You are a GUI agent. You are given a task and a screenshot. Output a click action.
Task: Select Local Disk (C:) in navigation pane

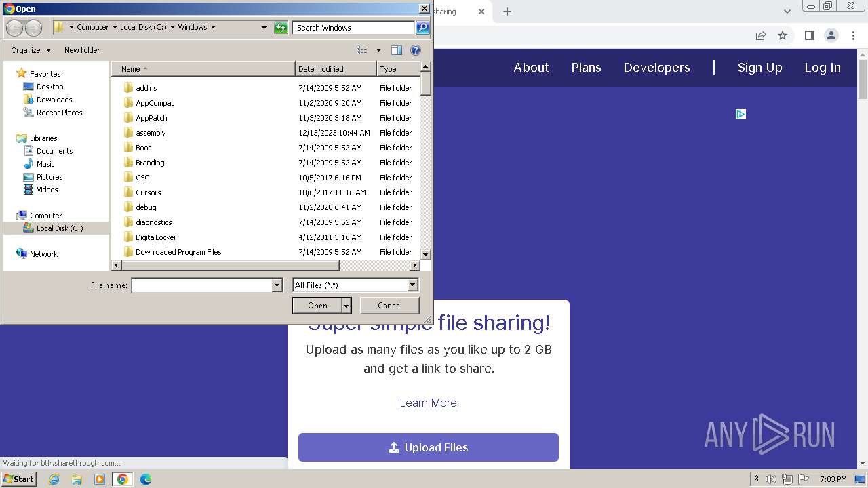[x=56, y=228]
